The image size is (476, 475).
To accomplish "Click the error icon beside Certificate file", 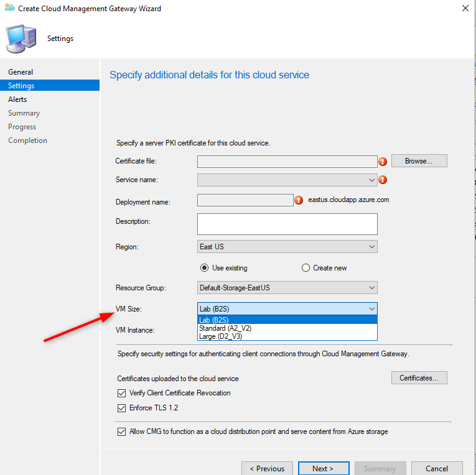I will click(x=383, y=162).
